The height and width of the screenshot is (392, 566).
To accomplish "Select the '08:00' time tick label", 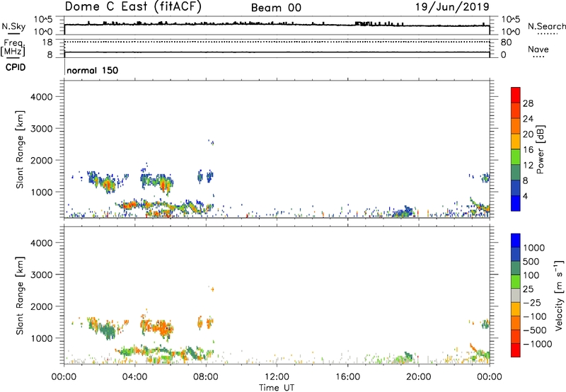I will tap(206, 377).
